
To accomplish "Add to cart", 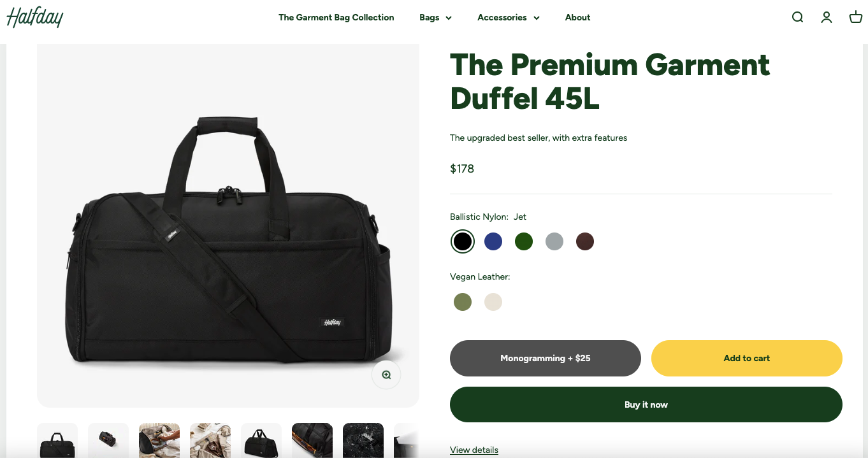I will click(747, 358).
